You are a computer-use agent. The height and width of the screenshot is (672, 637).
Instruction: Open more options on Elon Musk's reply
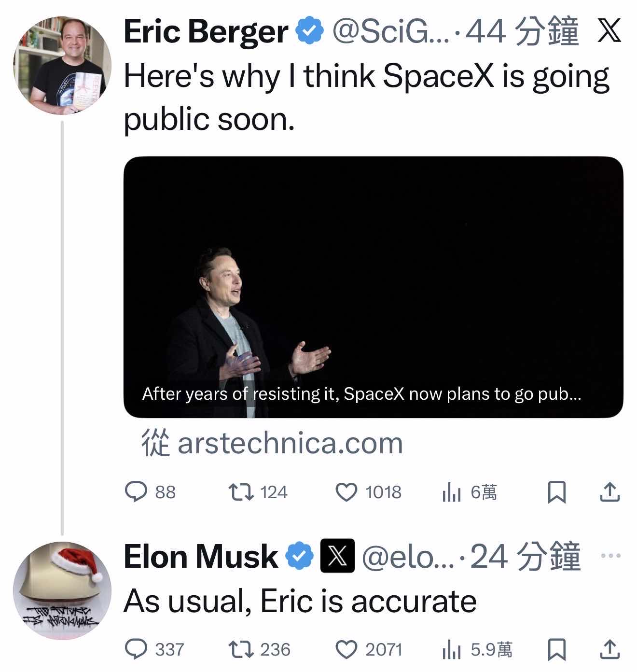click(610, 556)
